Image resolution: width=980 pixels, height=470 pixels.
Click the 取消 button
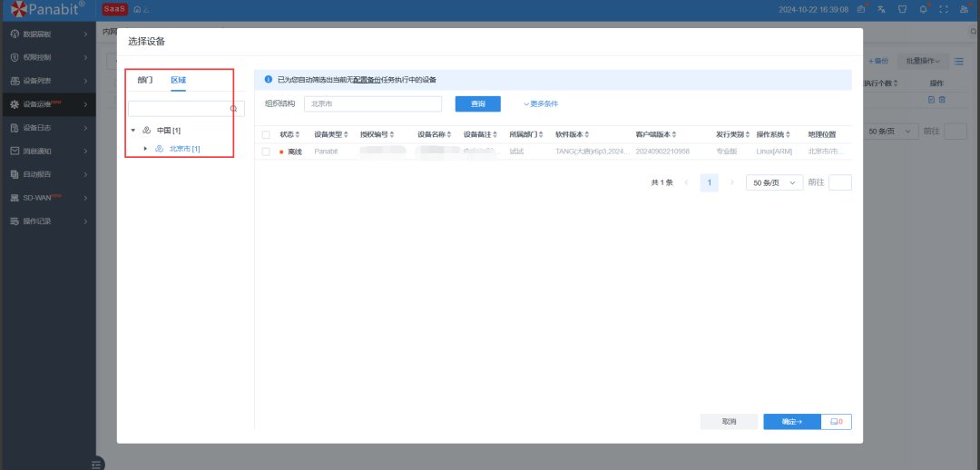tap(729, 422)
